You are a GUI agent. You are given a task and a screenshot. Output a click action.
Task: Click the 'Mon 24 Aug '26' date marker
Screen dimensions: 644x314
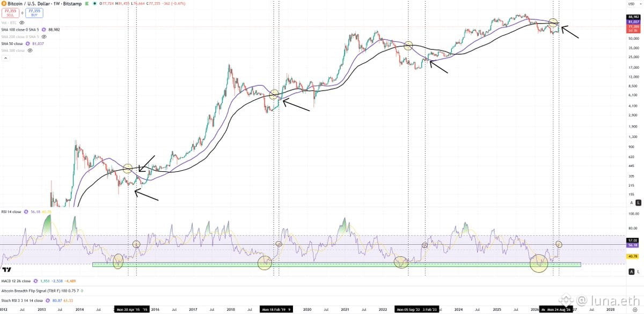pyautogui.click(x=560, y=310)
